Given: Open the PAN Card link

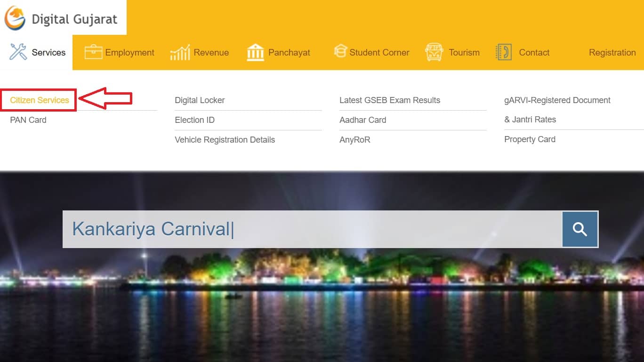Looking at the screenshot, I should [28, 120].
